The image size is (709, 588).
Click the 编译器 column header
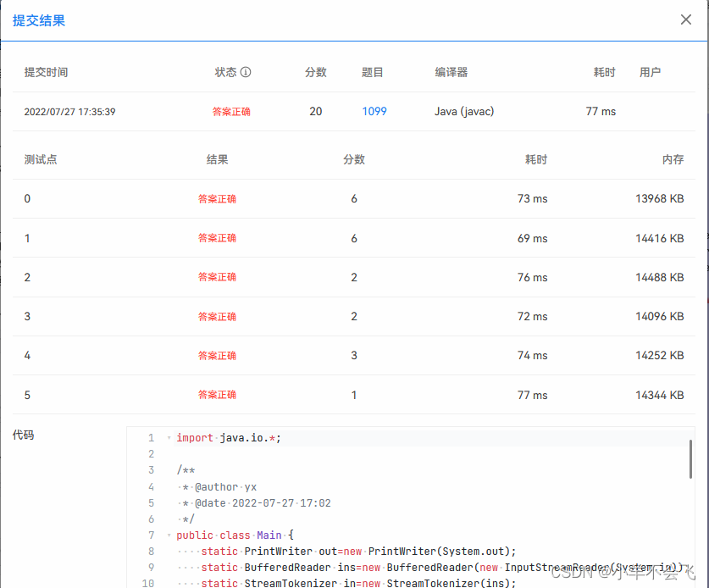pos(451,72)
